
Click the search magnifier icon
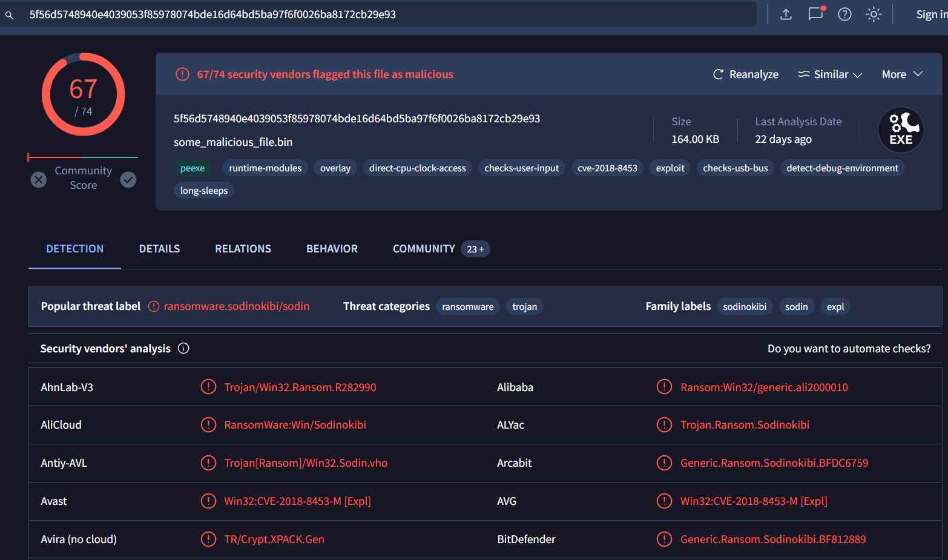10,15
